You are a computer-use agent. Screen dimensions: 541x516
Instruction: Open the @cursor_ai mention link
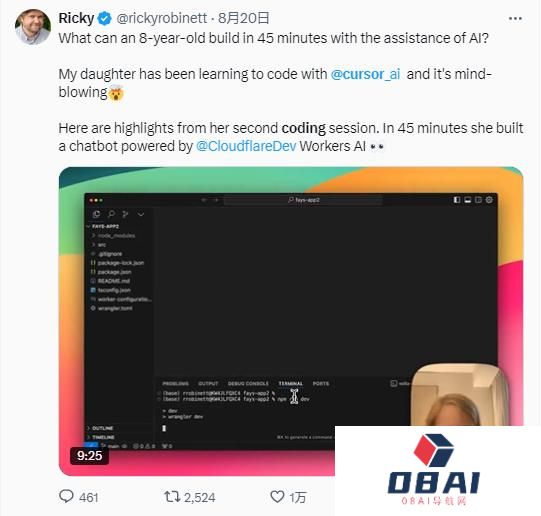coord(365,74)
